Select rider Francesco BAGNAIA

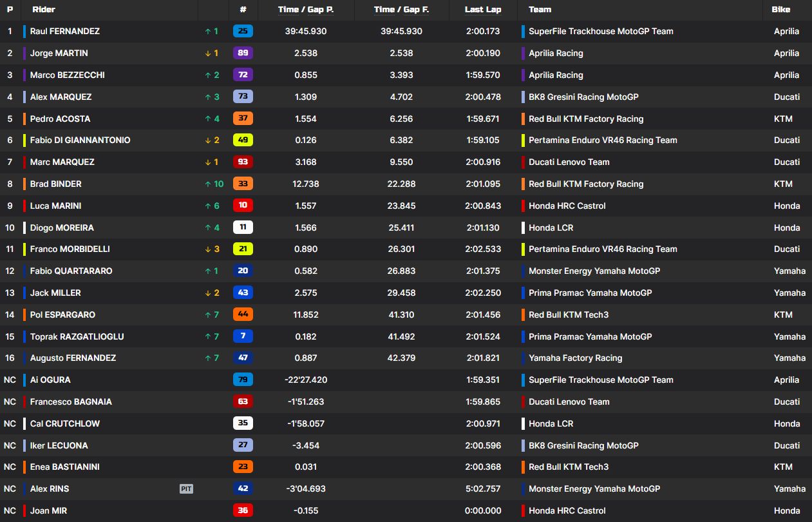71,401
